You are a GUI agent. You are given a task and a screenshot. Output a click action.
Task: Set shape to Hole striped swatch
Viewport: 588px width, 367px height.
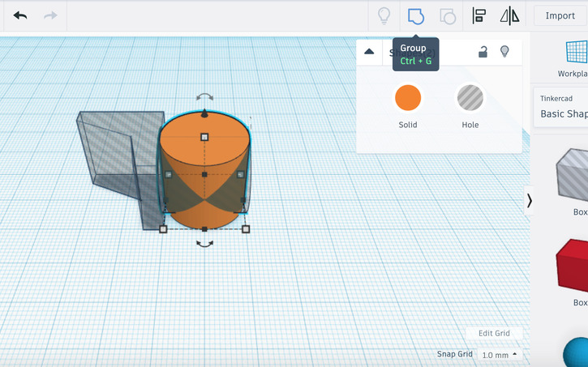[470, 98]
